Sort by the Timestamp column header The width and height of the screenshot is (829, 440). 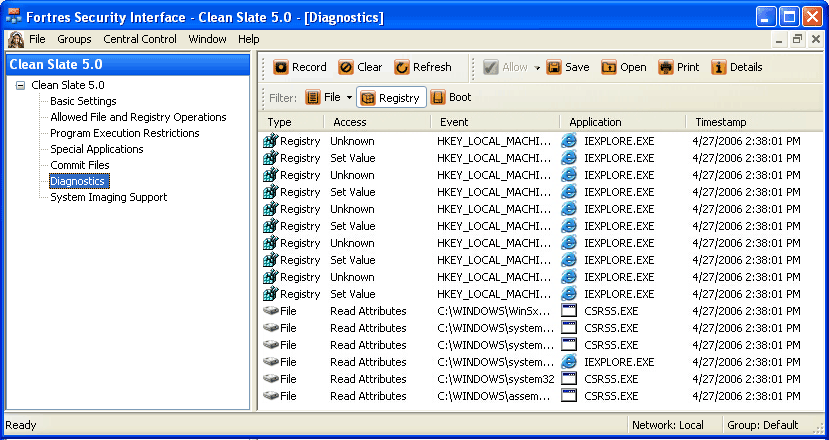tap(754, 122)
